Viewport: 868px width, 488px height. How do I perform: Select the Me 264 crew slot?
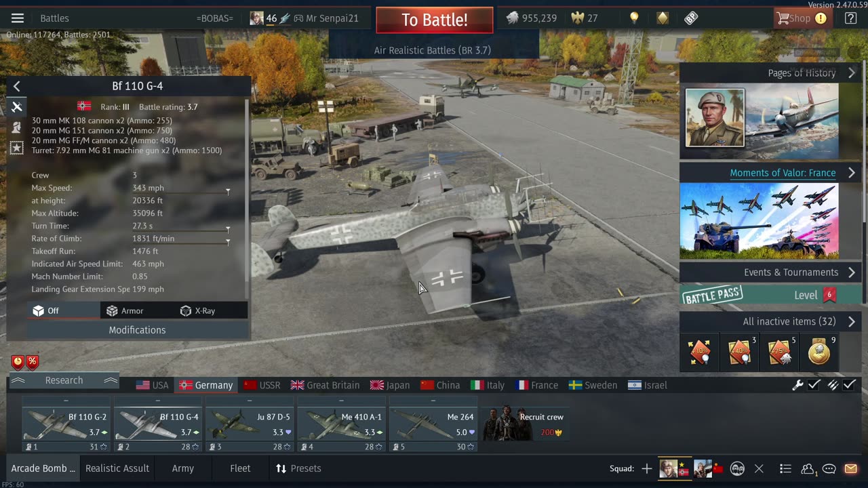click(x=433, y=424)
